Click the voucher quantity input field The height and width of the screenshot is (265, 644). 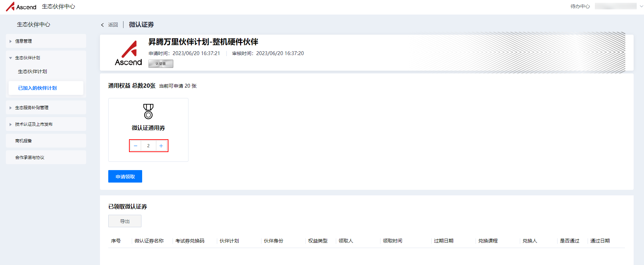tap(148, 146)
